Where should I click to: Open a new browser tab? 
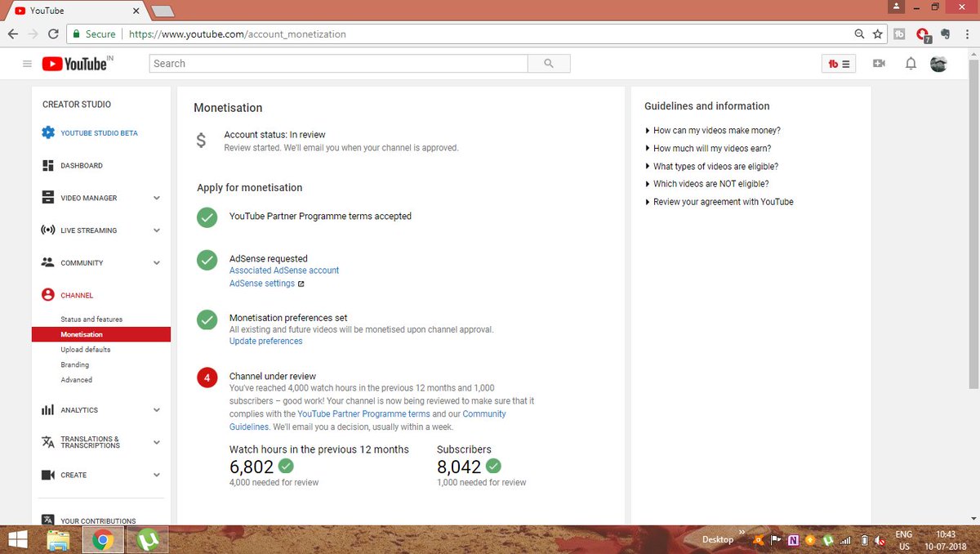pyautogui.click(x=163, y=11)
